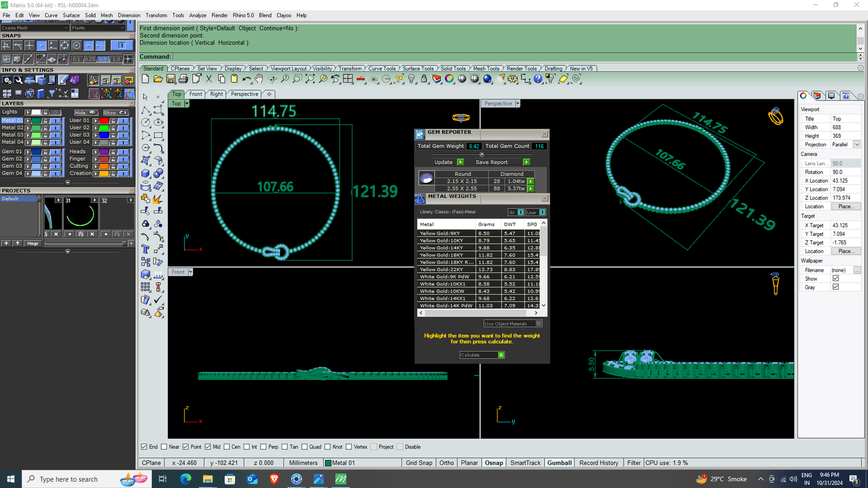
Task: Click the puzzle-piece join icon in side toolbar
Action: pyautogui.click(x=145, y=198)
